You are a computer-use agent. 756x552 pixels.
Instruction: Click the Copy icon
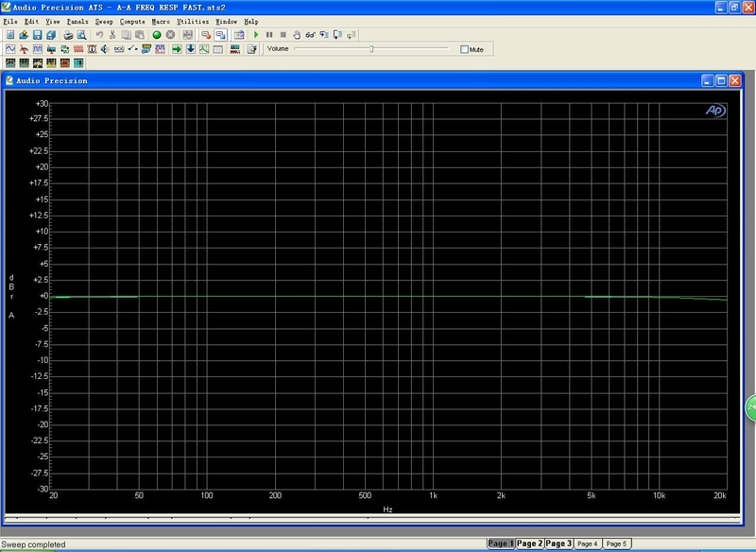click(126, 35)
